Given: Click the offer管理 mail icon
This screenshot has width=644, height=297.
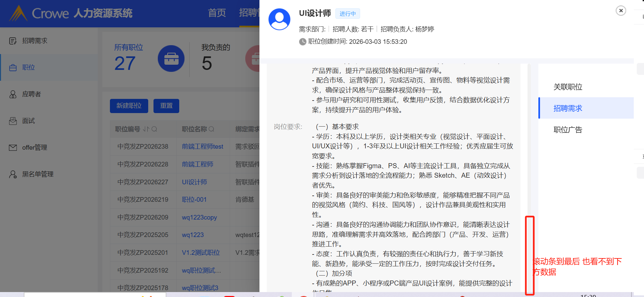Looking at the screenshot, I should click(x=13, y=148).
